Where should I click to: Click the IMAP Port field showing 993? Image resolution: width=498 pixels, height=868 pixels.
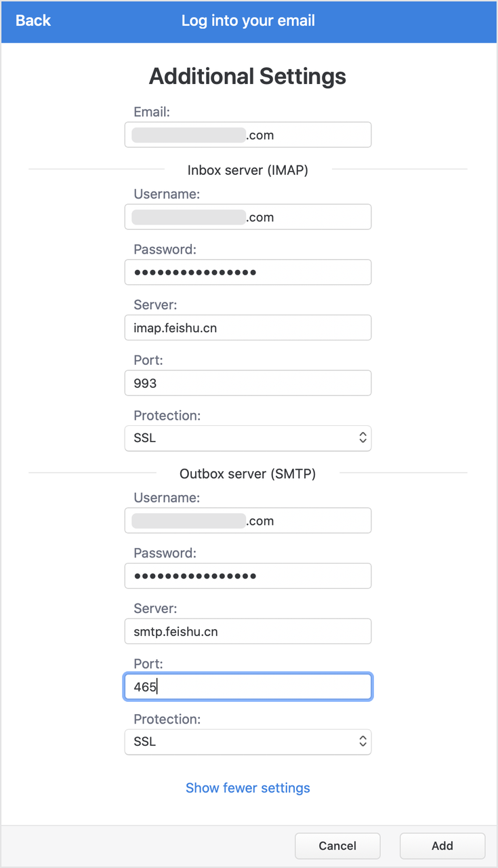coord(247,382)
